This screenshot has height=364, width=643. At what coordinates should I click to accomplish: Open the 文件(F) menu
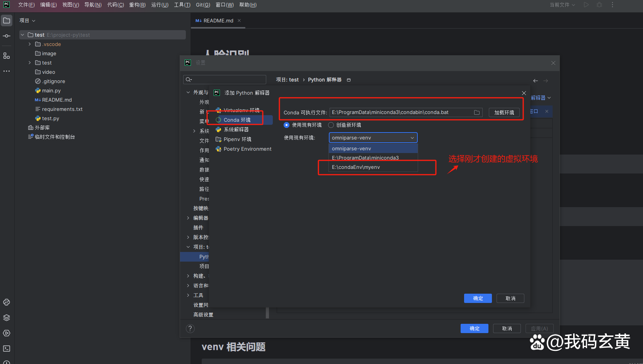pos(26,5)
